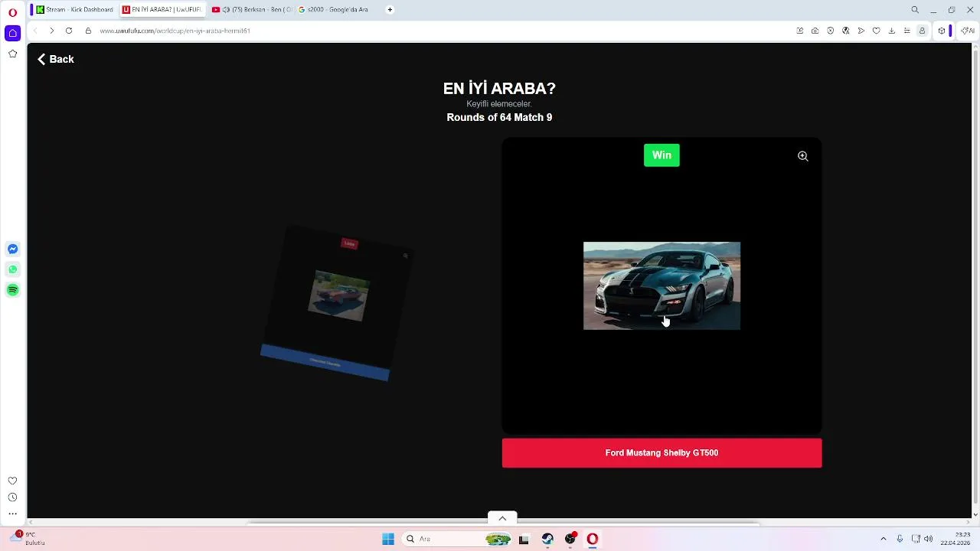Select the EN İYİ ARABA? UwUFUFU tab
Image resolution: width=980 pixels, height=551 pixels.
click(162, 10)
